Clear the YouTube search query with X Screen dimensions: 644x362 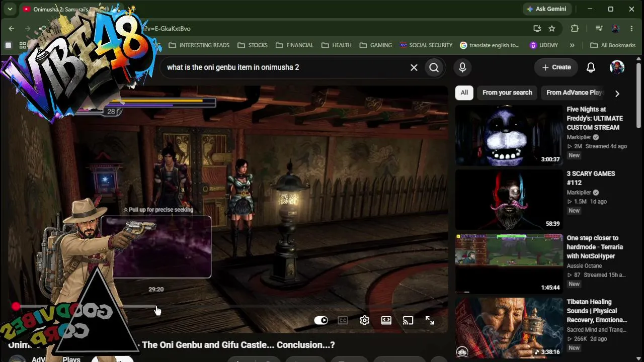click(414, 67)
